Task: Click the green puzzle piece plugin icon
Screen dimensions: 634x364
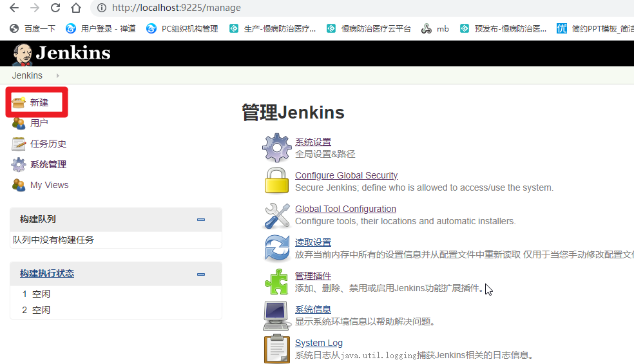Action: click(276, 282)
